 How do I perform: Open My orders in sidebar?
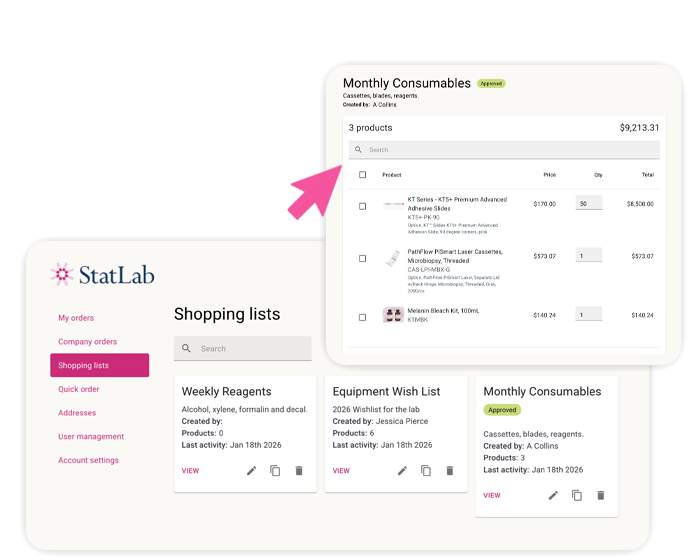coord(76,318)
